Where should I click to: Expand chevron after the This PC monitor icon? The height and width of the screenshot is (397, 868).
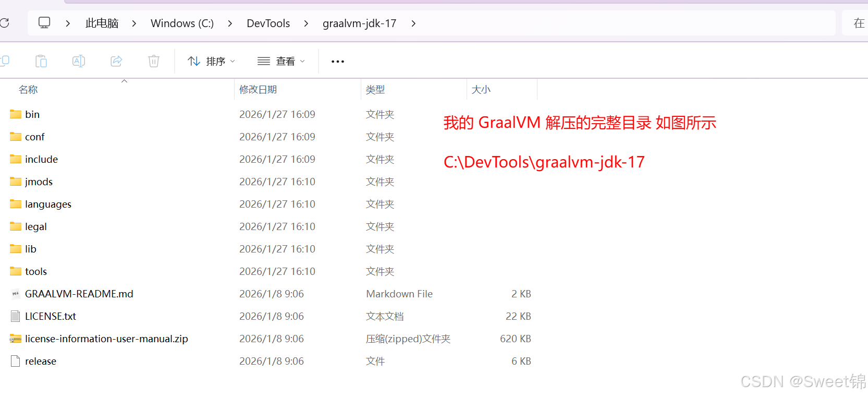click(x=68, y=23)
